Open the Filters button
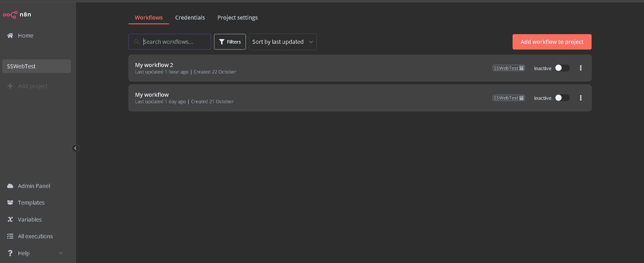 (x=230, y=42)
